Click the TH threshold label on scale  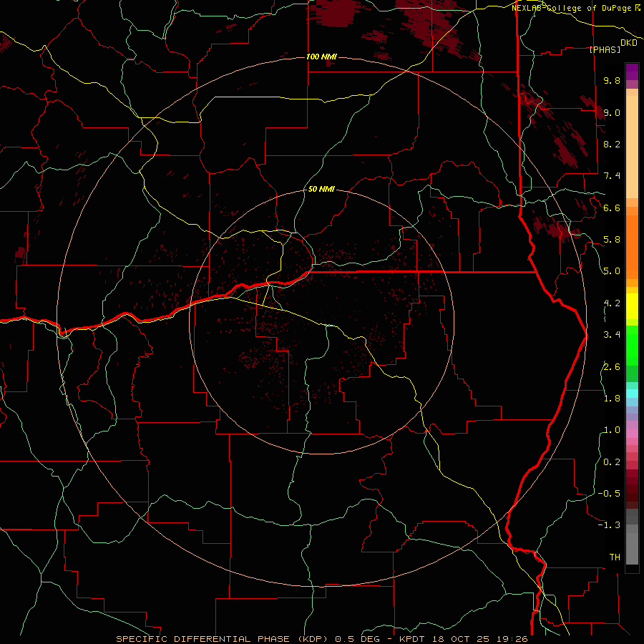coord(615,557)
